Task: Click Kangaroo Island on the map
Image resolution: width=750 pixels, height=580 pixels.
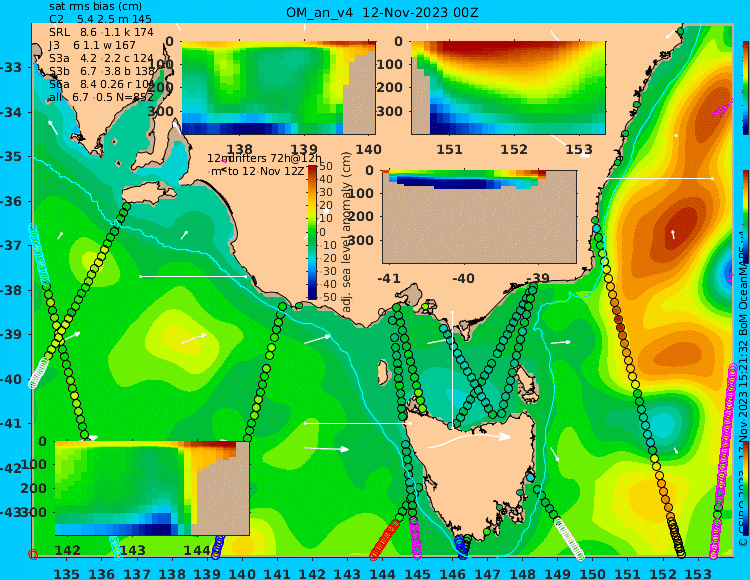Action: 148,193
